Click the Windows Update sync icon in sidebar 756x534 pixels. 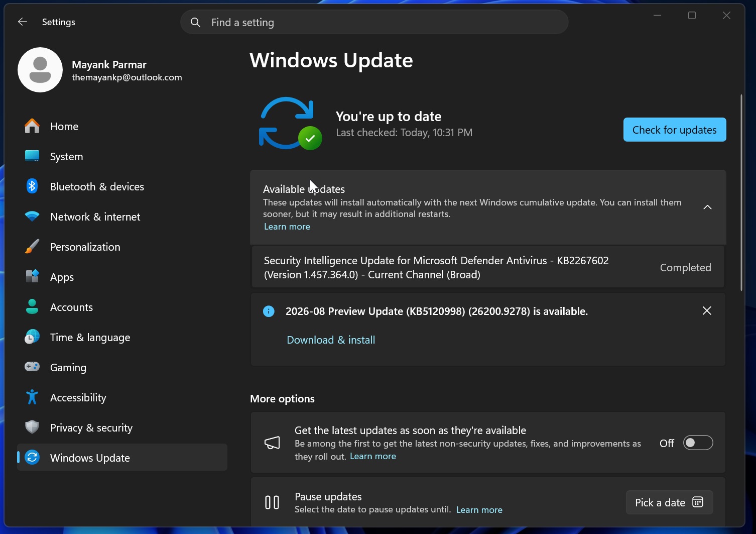[x=32, y=458]
